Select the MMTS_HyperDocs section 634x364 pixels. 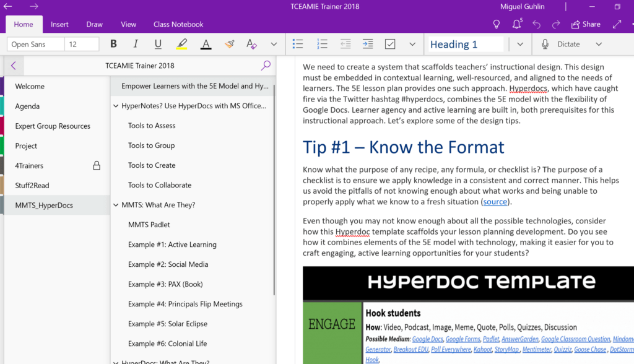pos(57,205)
